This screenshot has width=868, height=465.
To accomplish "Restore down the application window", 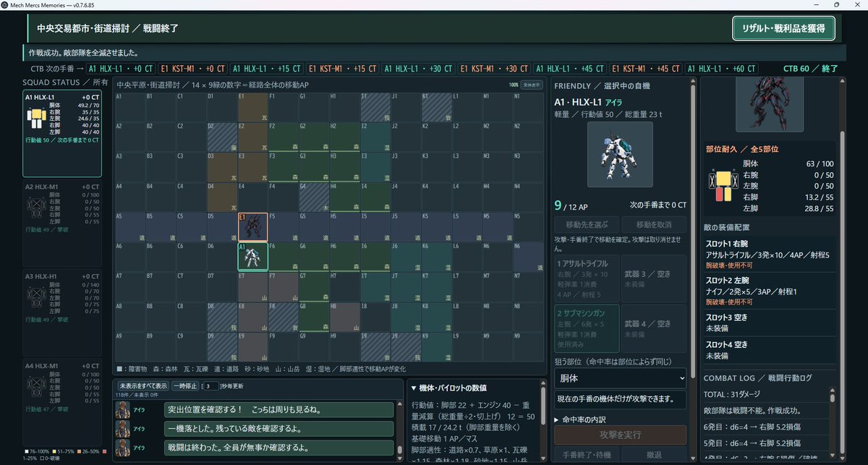I will coord(836,4).
